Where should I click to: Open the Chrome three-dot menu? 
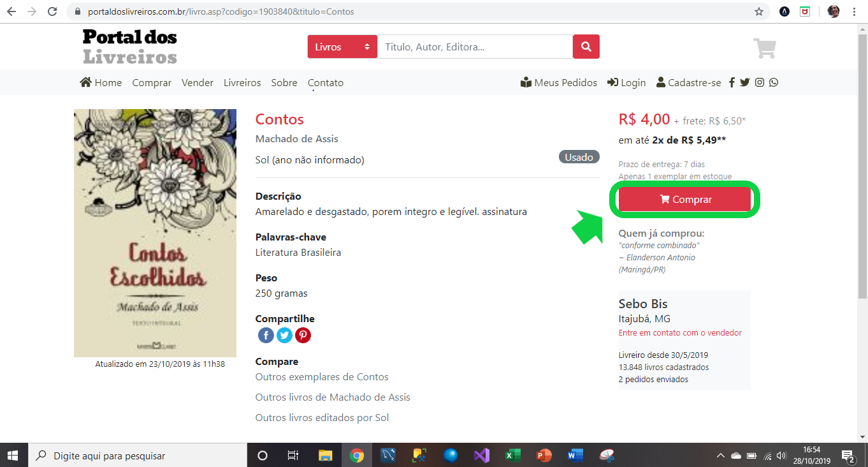(x=854, y=11)
